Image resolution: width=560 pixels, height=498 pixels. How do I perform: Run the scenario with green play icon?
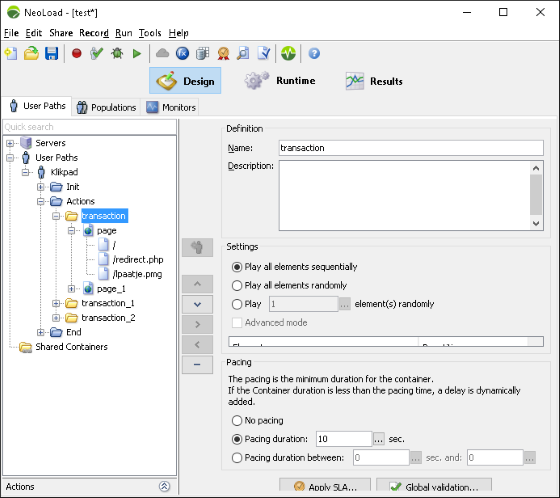coord(136,54)
